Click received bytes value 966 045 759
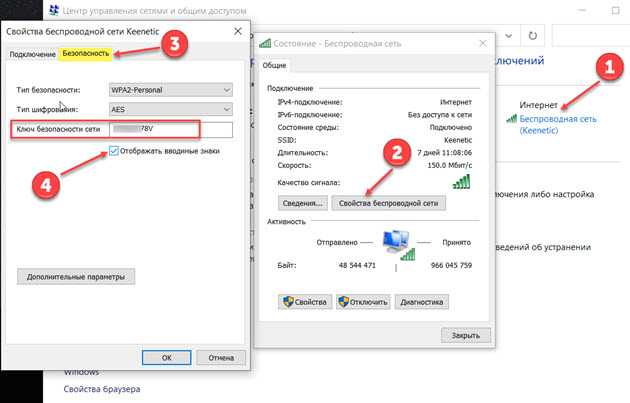The height and width of the screenshot is (403, 630). [x=451, y=265]
